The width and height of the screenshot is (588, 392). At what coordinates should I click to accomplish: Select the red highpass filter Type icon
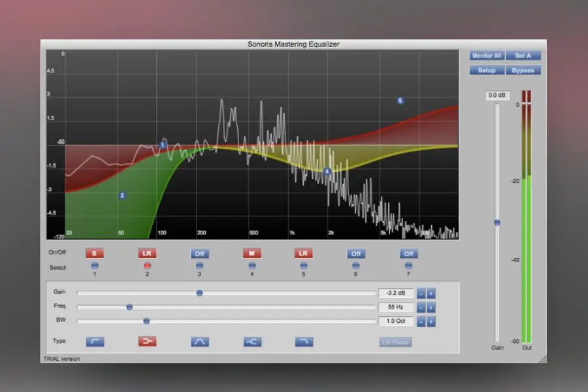click(147, 340)
